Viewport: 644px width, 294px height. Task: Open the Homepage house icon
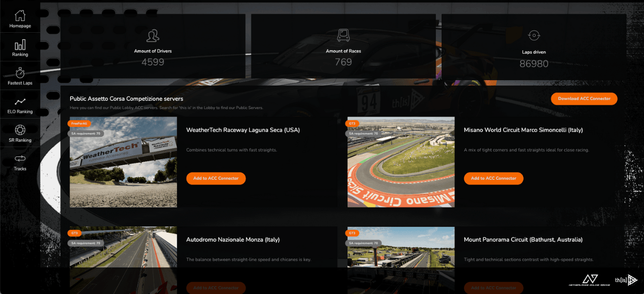click(20, 16)
